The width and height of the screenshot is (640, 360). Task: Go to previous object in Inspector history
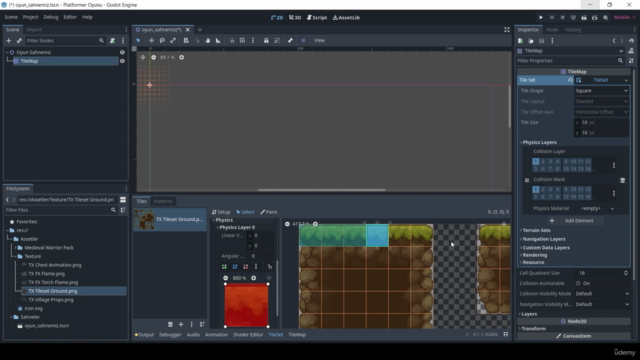click(x=614, y=41)
